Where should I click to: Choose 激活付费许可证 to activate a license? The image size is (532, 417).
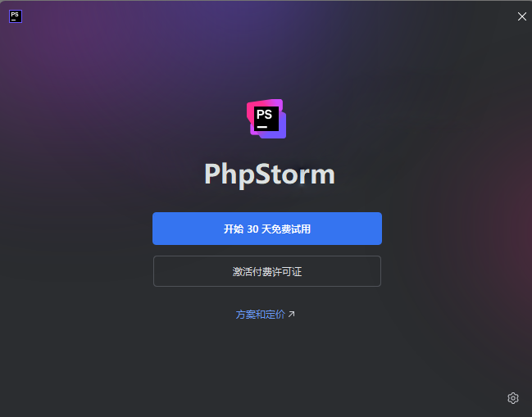click(x=267, y=271)
